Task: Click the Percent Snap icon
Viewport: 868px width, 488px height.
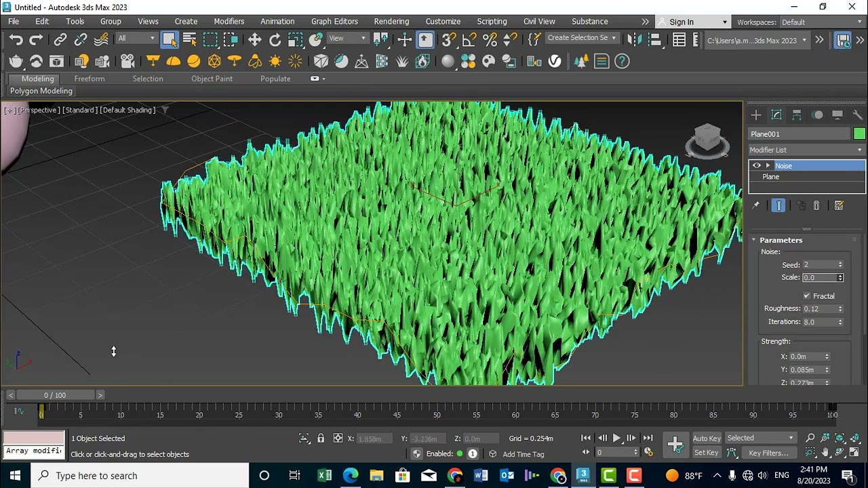Action: (x=490, y=40)
